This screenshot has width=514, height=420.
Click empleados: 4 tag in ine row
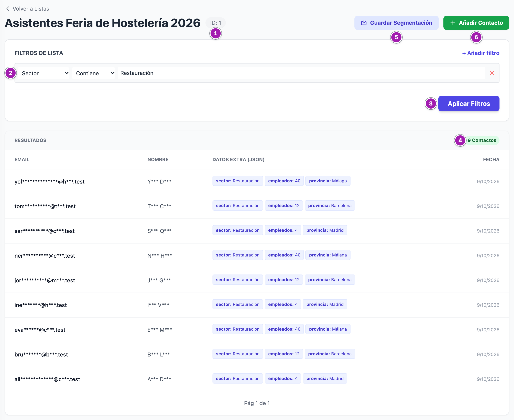coord(283,304)
